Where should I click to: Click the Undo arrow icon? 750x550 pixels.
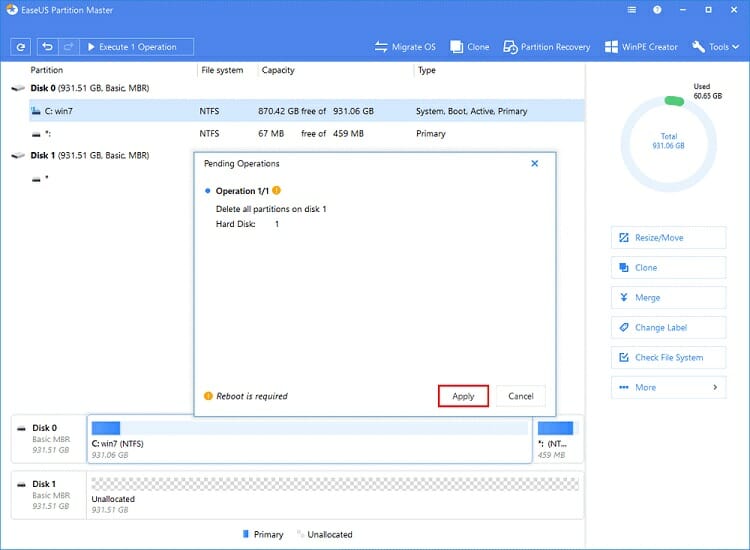click(48, 47)
